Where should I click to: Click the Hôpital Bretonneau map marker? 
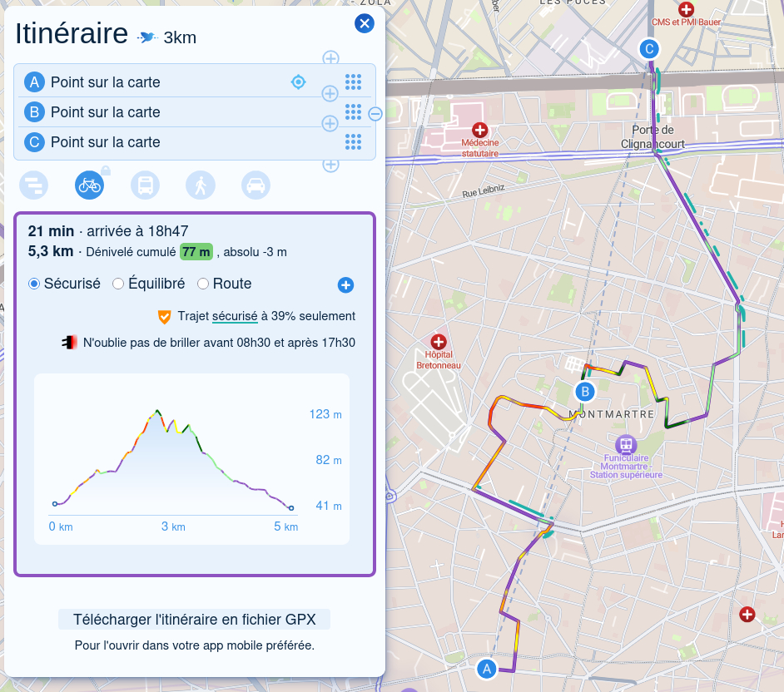point(439,342)
